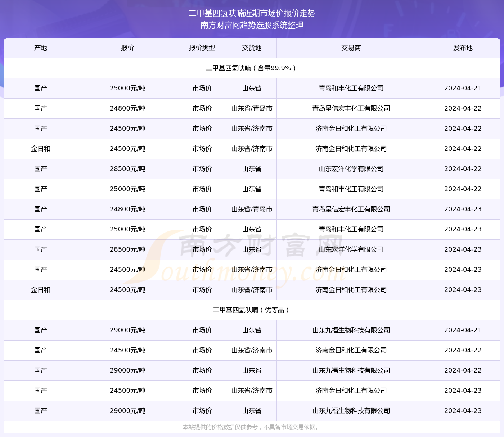Click 青岛呈信宏丰化工有限公司 dated 2024-04-22
This screenshot has height=437, width=504.
pyautogui.click(x=351, y=108)
